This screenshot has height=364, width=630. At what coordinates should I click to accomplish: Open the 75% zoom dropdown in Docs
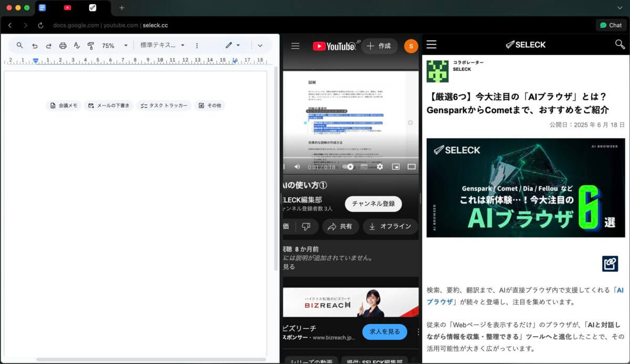pyautogui.click(x=114, y=46)
